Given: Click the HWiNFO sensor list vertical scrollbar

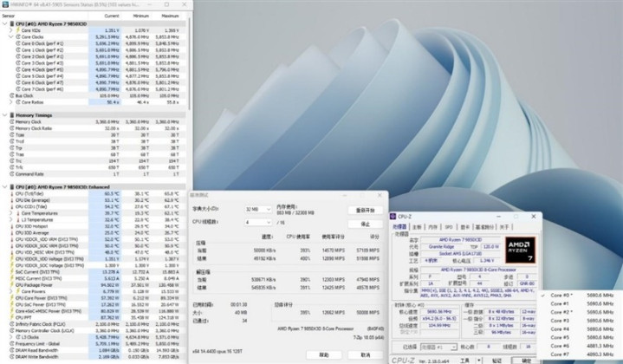Looking at the screenshot, I should [189, 63].
